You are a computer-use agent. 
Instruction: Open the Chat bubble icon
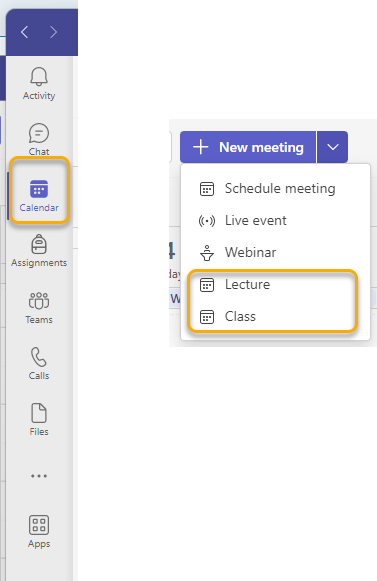click(39, 133)
